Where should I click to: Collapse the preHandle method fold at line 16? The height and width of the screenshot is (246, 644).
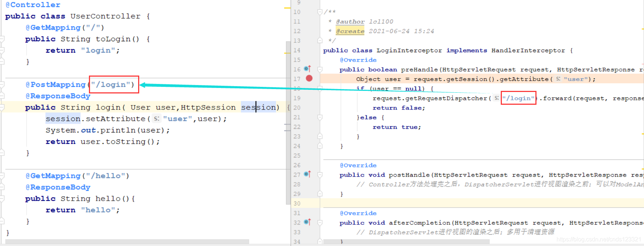tap(320, 69)
